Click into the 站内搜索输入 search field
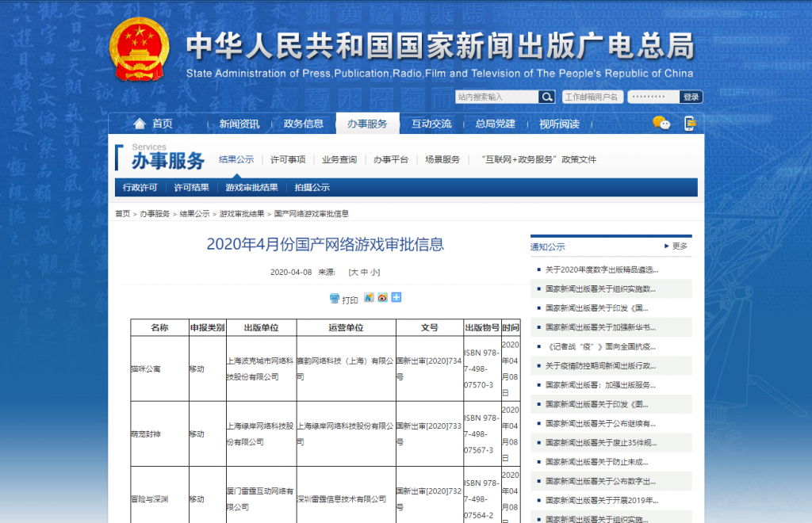Image resolution: width=812 pixels, height=523 pixels. coord(496,97)
